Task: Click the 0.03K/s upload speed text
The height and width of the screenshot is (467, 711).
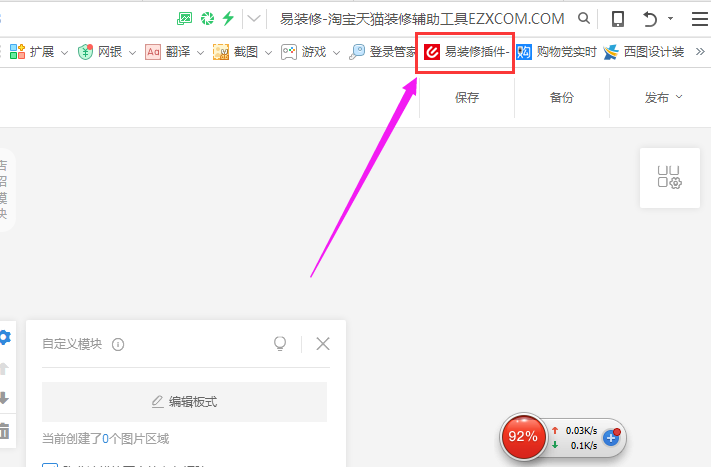Action: click(581, 431)
